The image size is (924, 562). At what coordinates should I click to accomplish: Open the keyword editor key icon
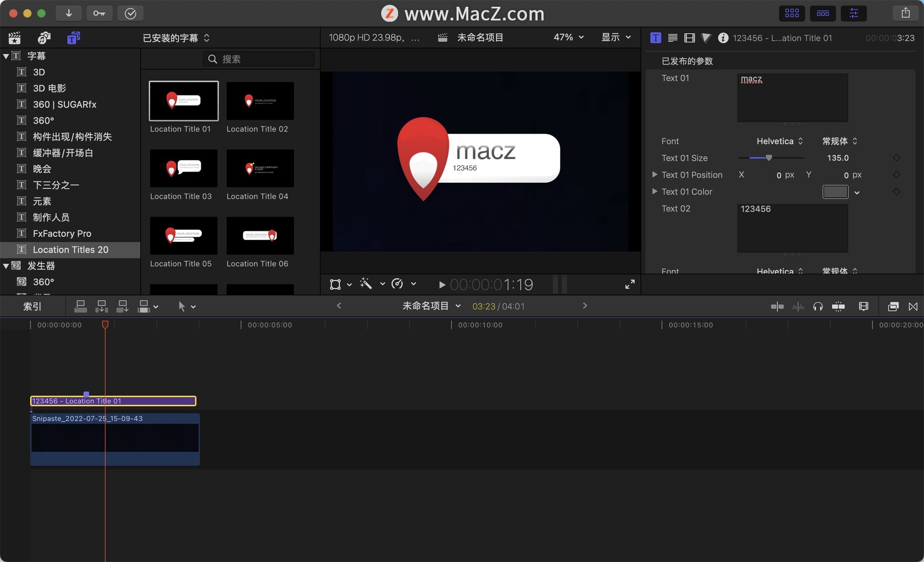coord(99,13)
